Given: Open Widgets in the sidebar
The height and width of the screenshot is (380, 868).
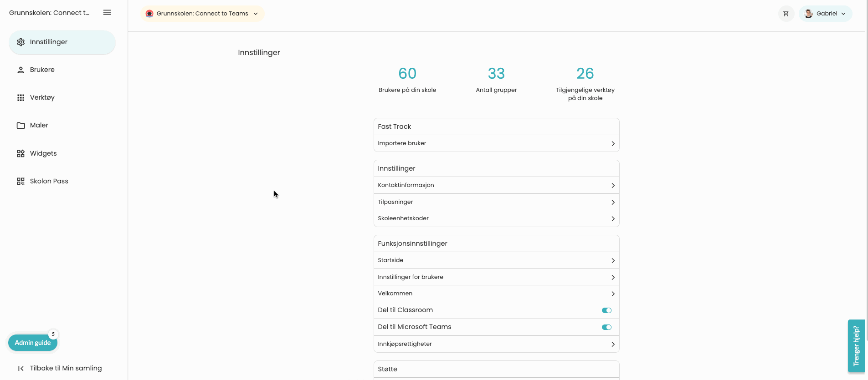Looking at the screenshot, I should 62,153.
